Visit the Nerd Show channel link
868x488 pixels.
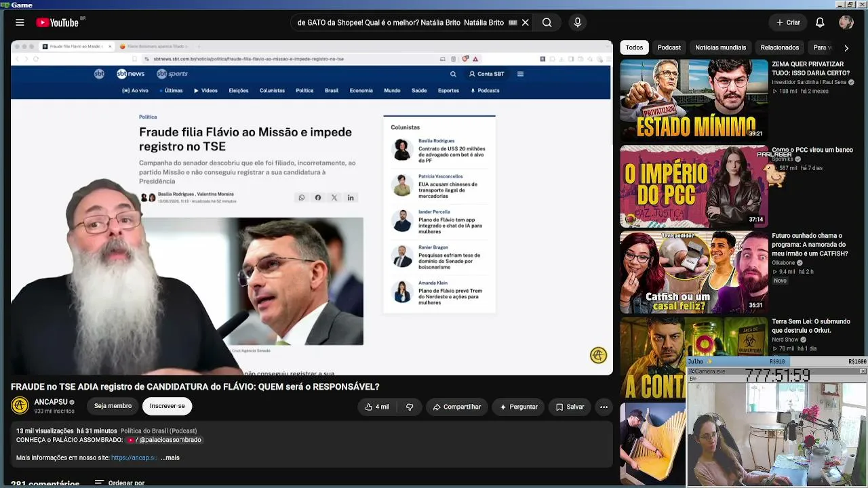785,340
